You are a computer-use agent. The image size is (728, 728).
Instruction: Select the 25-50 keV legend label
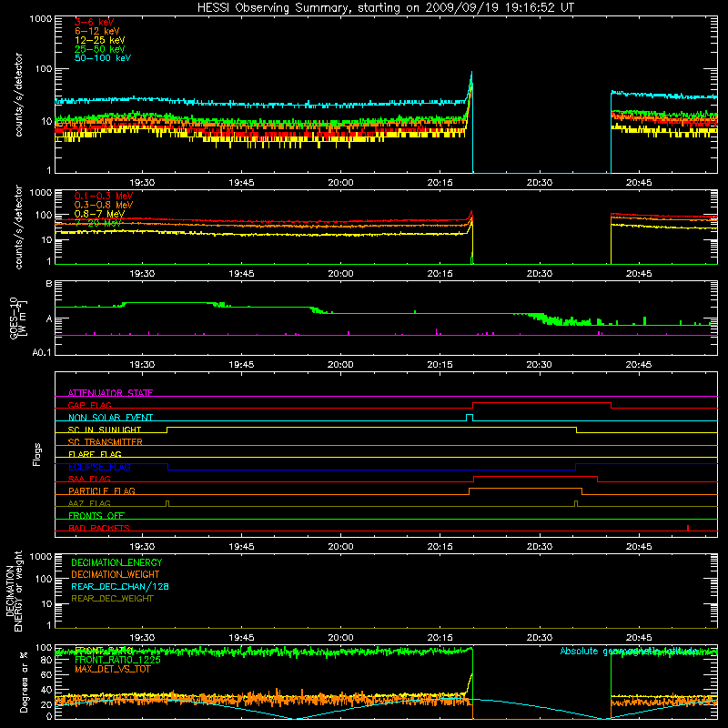click(x=100, y=49)
